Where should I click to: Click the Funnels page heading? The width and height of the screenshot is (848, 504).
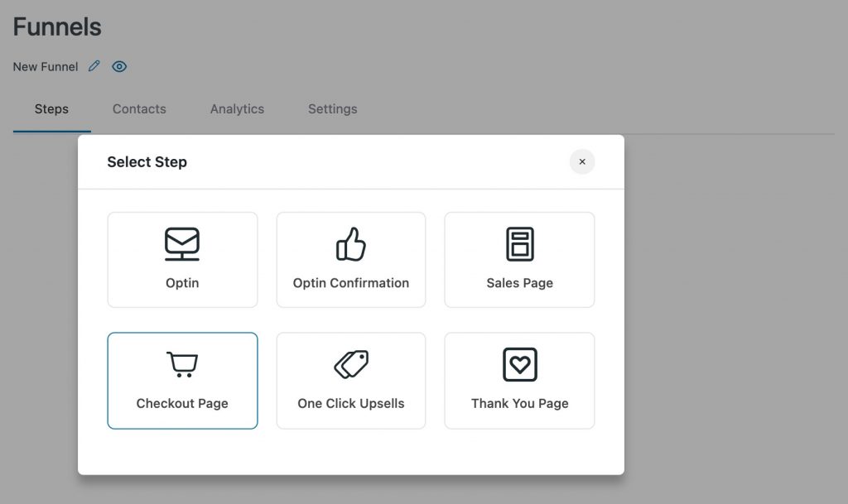coord(57,27)
